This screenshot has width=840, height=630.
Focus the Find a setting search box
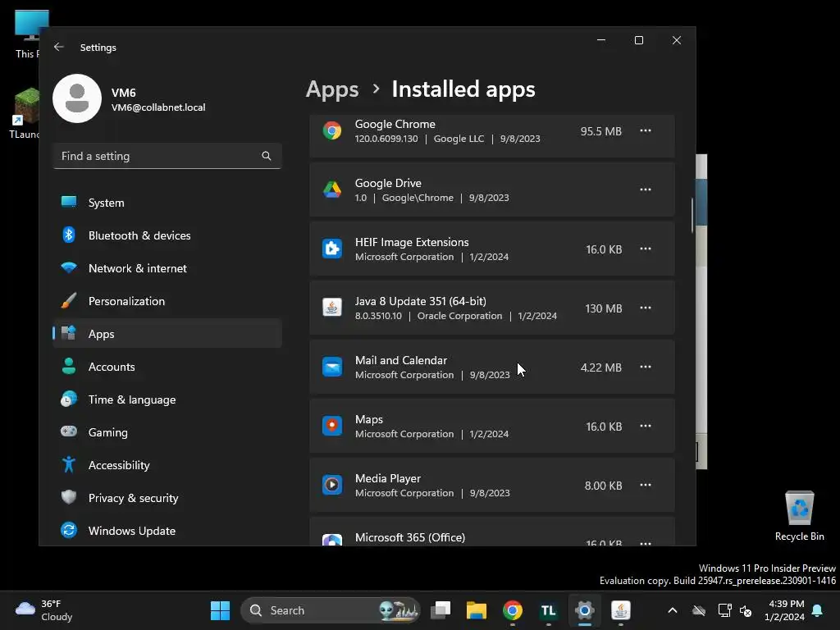167,156
